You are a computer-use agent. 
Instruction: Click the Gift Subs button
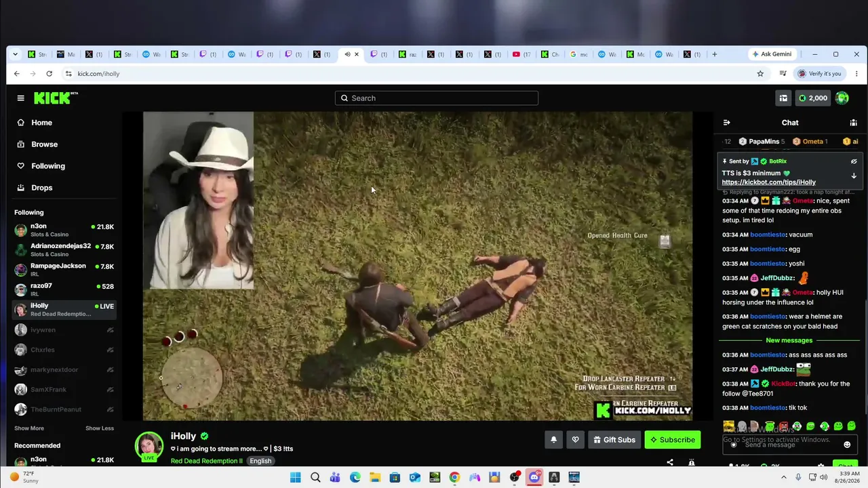[614, 440]
